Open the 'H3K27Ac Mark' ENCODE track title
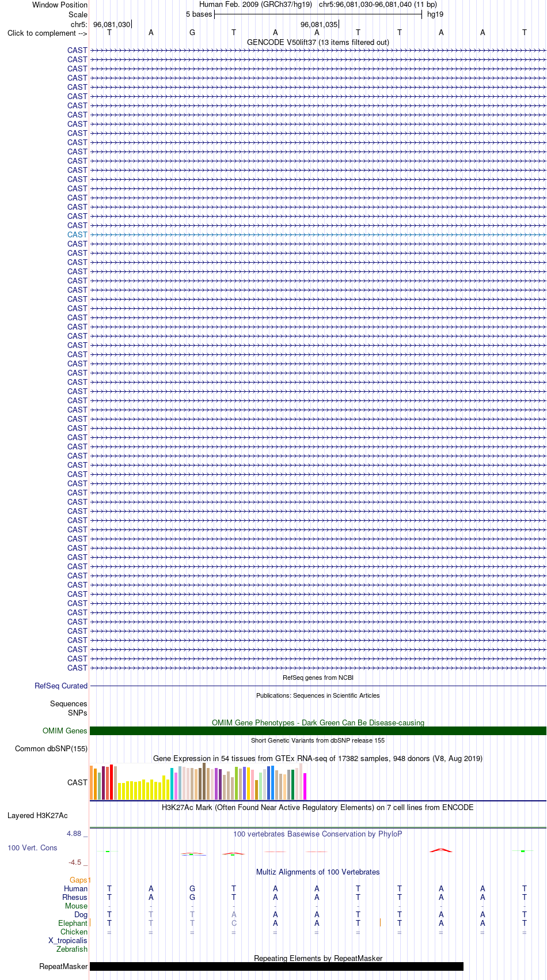 click(318, 807)
